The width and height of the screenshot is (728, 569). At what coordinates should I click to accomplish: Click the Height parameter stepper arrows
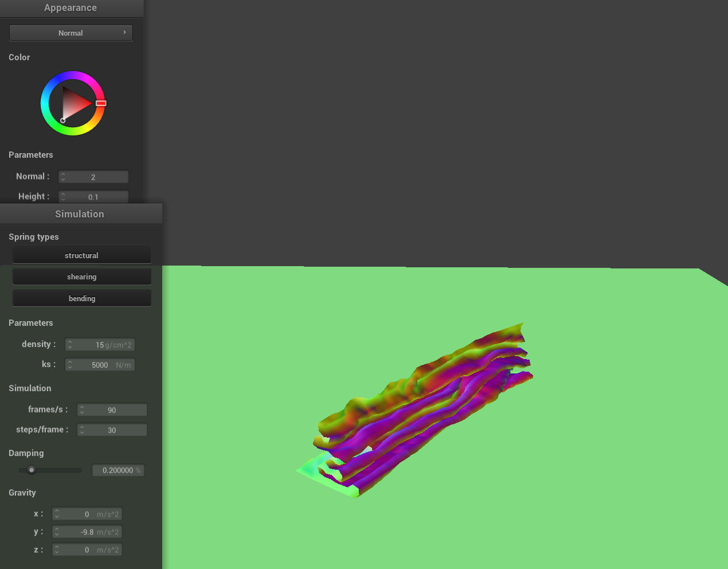[x=63, y=197]
